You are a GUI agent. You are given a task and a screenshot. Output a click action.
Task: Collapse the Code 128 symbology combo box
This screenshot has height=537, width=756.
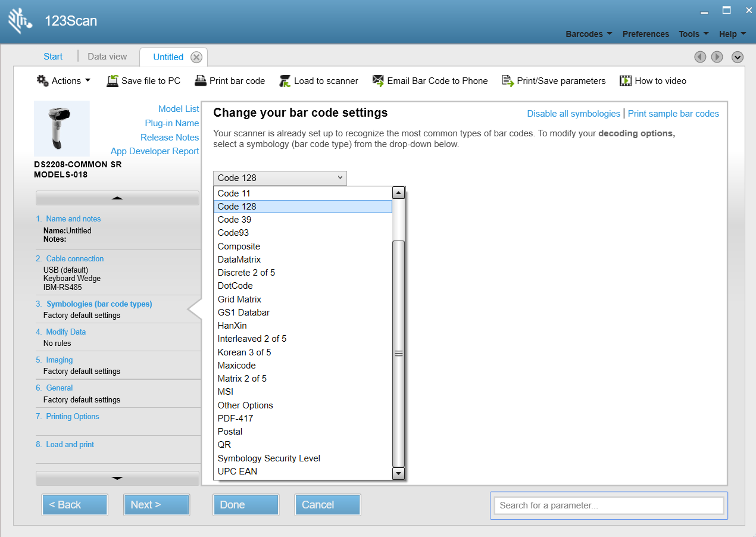click(280, 177)
